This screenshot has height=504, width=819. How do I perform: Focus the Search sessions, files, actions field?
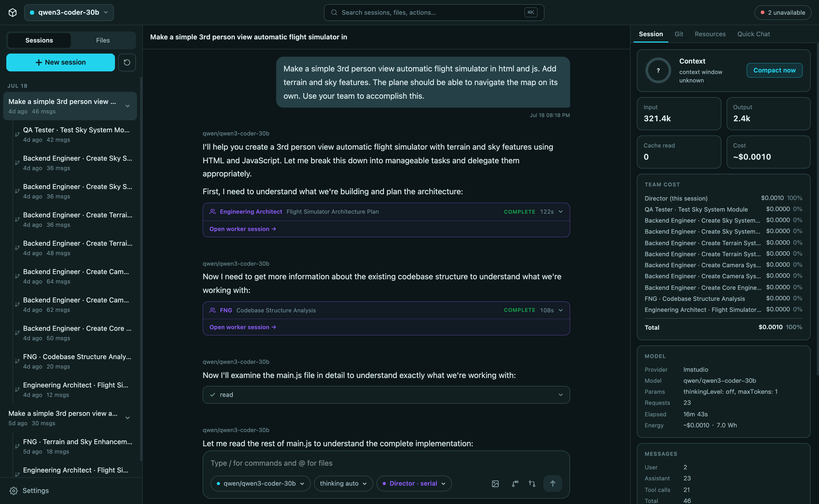coord(434,12)
